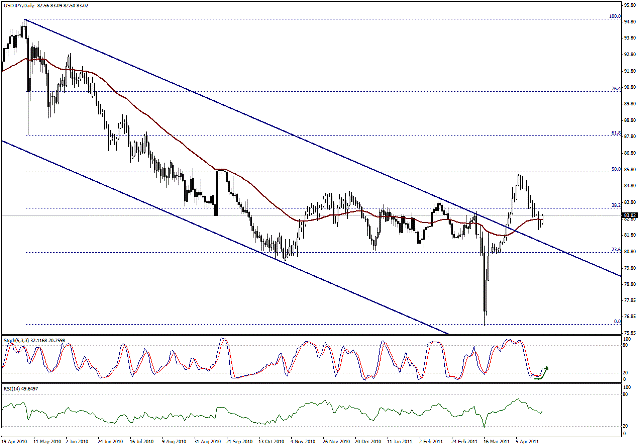640x445 pixels.
Task: Click the bottom of the long March spike candle
Action: pyautogui.click(x=485, y=322)
